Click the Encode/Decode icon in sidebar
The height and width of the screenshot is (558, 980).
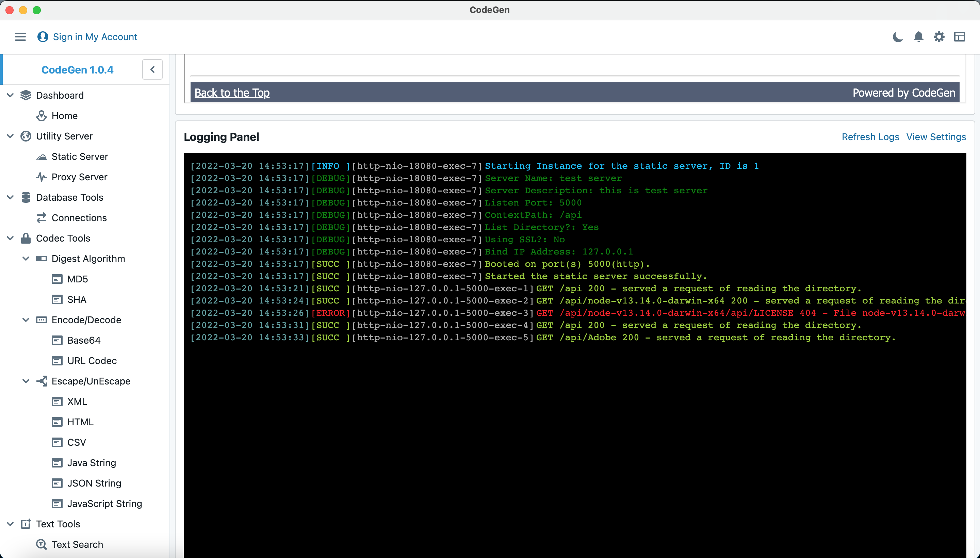tap(43, 320)
